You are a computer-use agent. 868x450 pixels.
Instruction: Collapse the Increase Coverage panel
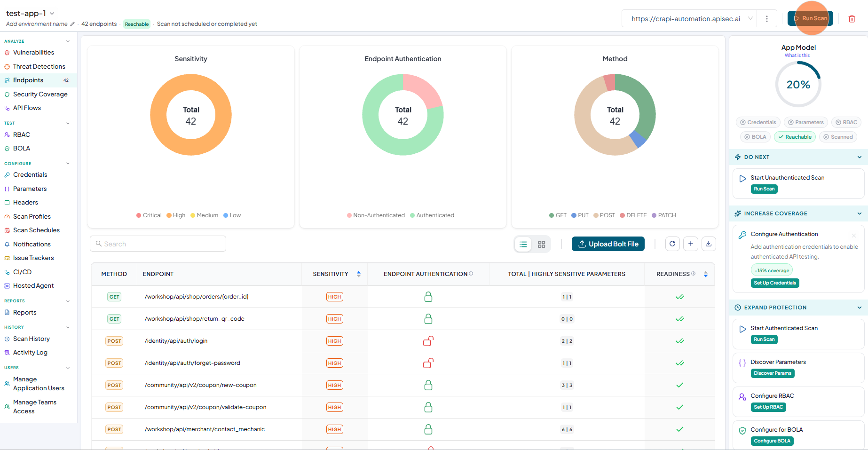point(860,213)
